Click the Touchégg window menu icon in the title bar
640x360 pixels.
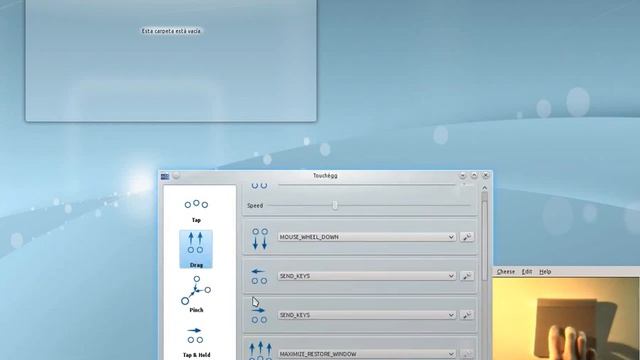pos(165,176)
